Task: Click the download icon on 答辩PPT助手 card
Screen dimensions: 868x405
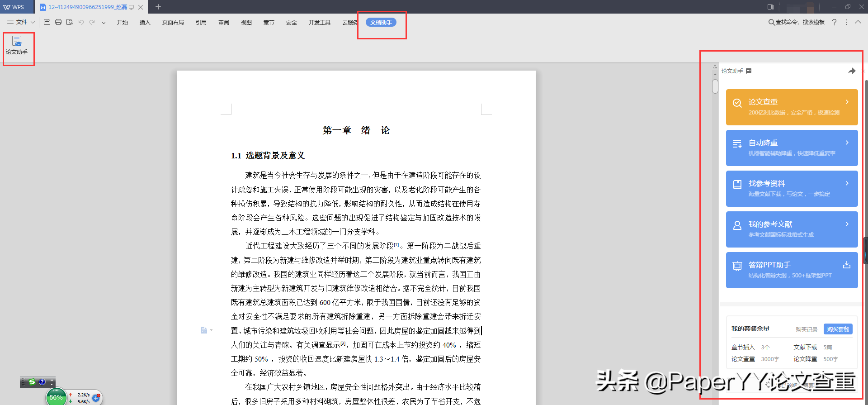Action: 847,265
